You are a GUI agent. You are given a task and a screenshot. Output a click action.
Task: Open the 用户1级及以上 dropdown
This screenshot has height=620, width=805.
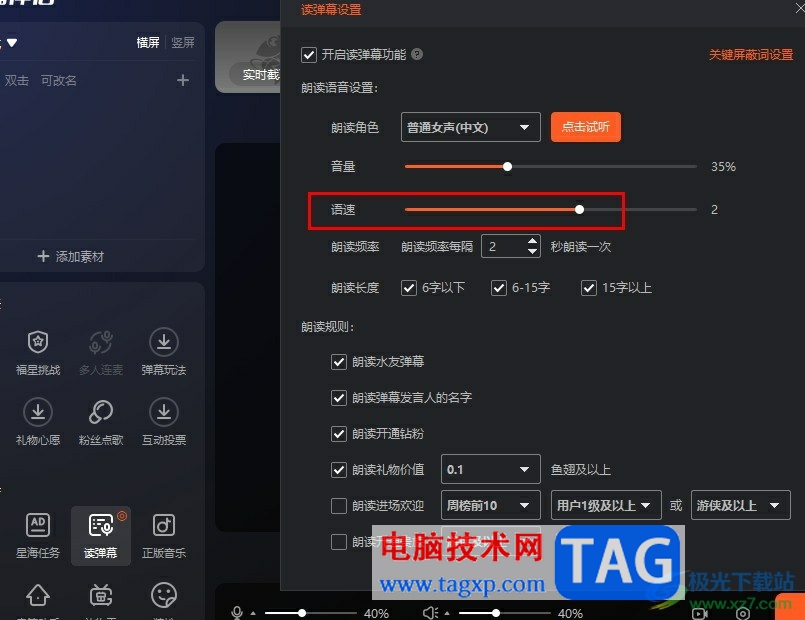click(606, 505)
